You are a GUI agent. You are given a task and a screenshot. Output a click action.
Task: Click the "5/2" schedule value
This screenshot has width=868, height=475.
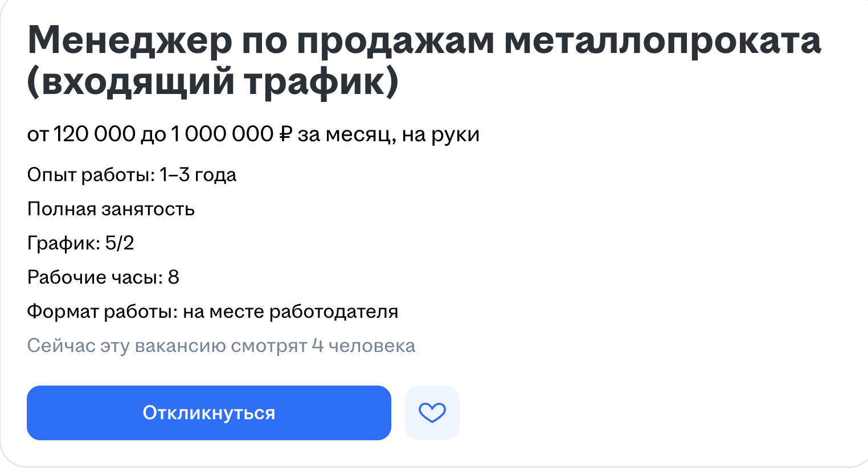click(x=120, y=243)
